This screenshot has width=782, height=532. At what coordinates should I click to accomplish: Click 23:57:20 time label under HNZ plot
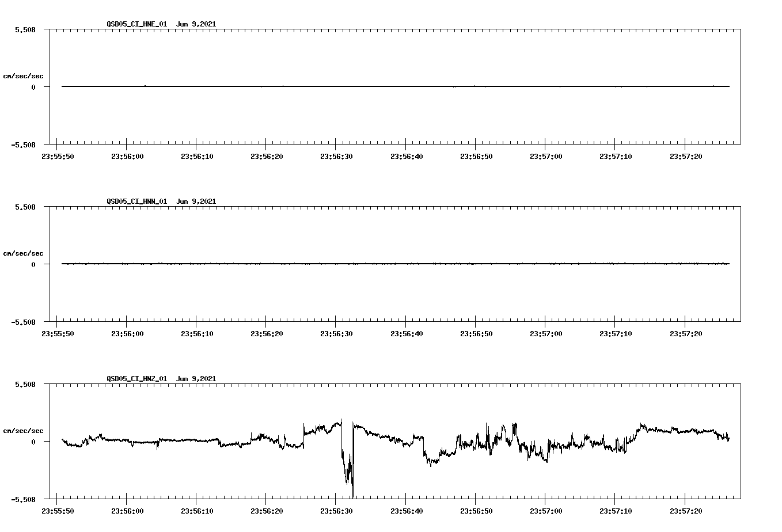pyautogui.click(x=685, y=511)
